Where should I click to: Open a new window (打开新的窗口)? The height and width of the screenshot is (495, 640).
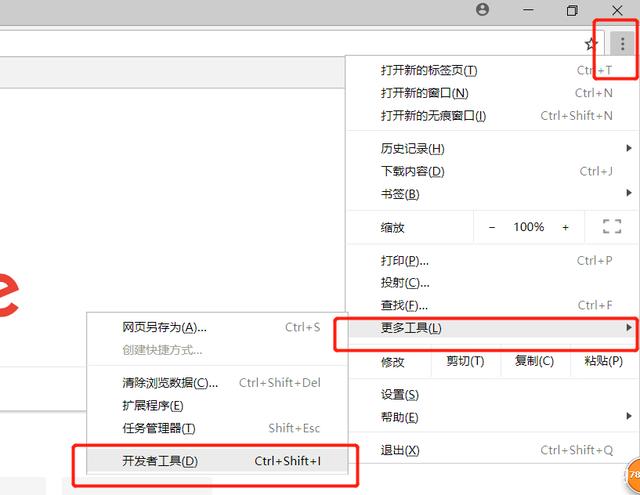point(491,93)
